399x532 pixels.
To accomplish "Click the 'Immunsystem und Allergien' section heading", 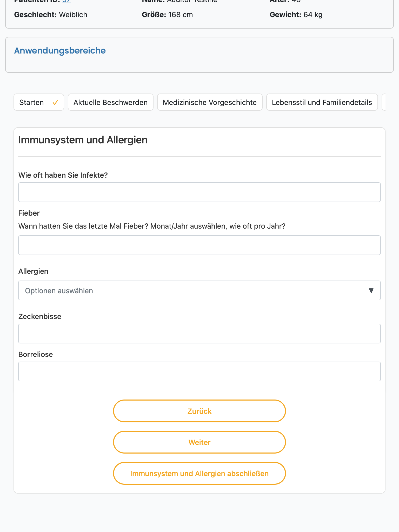I will (x=83, y=140).
